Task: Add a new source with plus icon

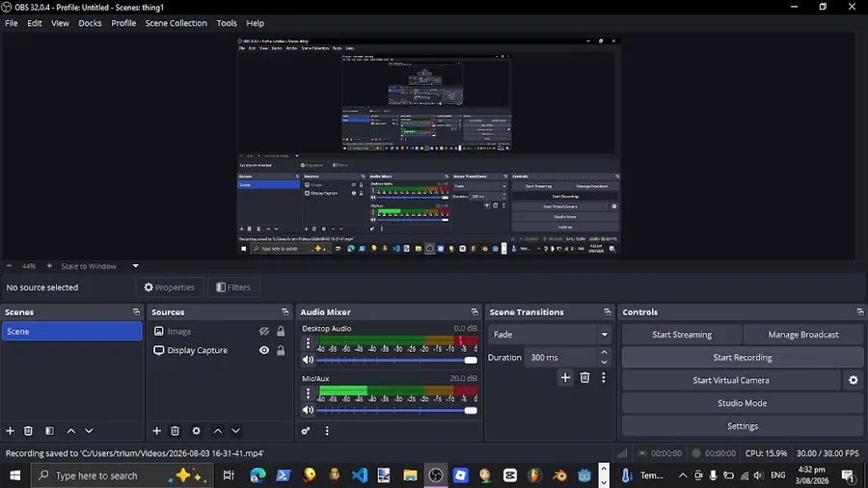Action: coord(156,430)
